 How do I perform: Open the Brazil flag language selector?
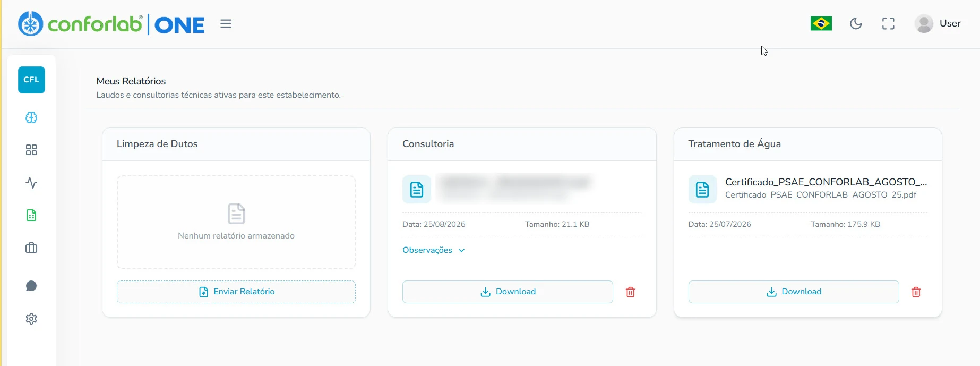(821, 23)
